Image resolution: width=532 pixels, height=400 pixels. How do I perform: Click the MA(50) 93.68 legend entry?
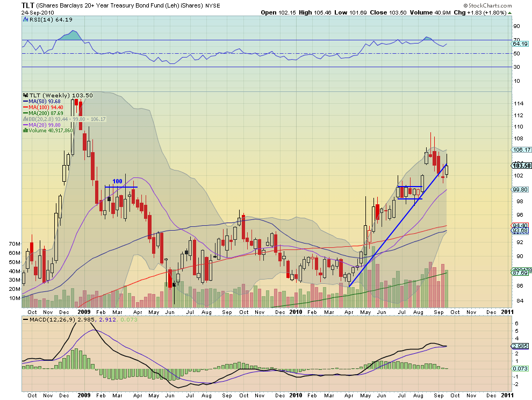[x=45, y=102]
